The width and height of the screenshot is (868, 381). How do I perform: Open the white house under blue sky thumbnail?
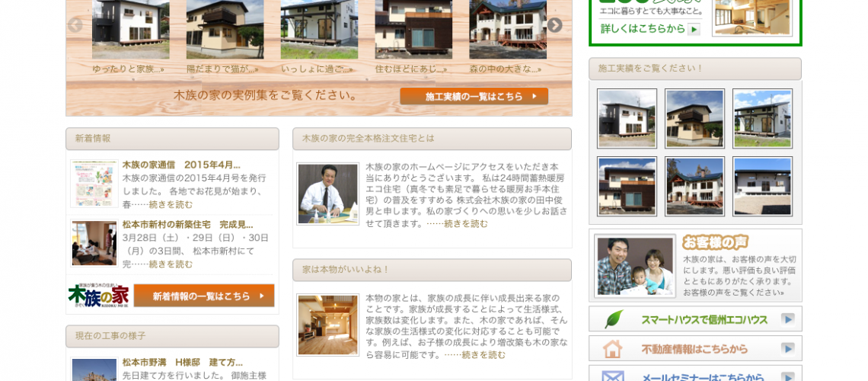point(762,187)
